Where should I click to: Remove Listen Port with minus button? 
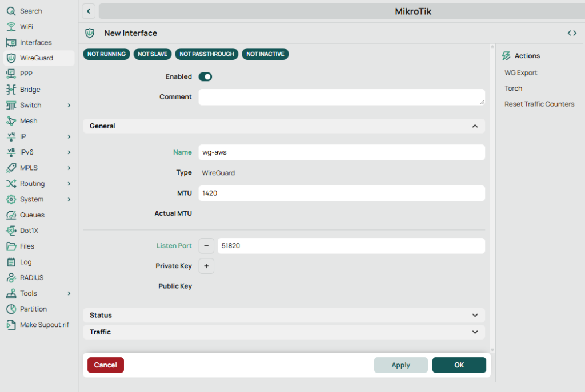click(x=206, y=246)
